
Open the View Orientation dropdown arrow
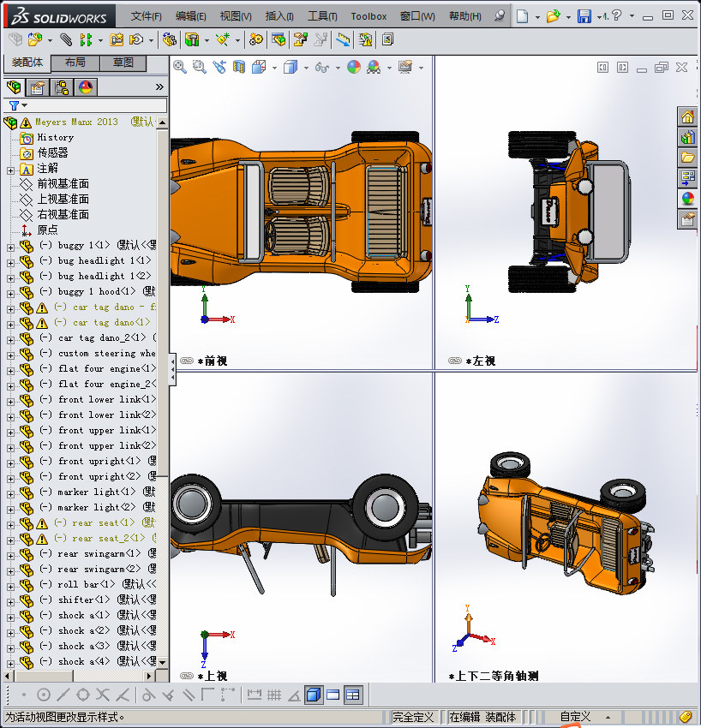click(x=274, y=68)
